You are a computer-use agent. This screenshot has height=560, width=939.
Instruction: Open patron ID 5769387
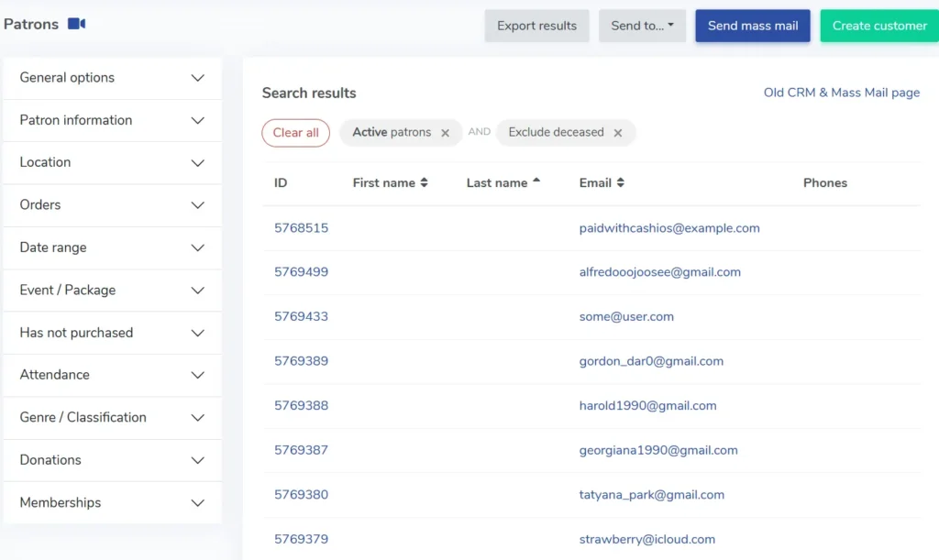[301, 450]
